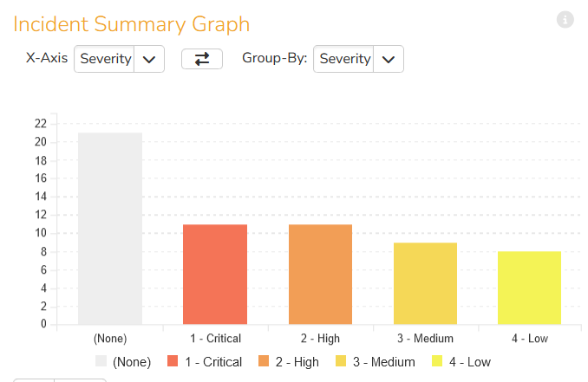Click the info icon at top right
Screen dimensions: 588x382
click(x=565, y=20)
